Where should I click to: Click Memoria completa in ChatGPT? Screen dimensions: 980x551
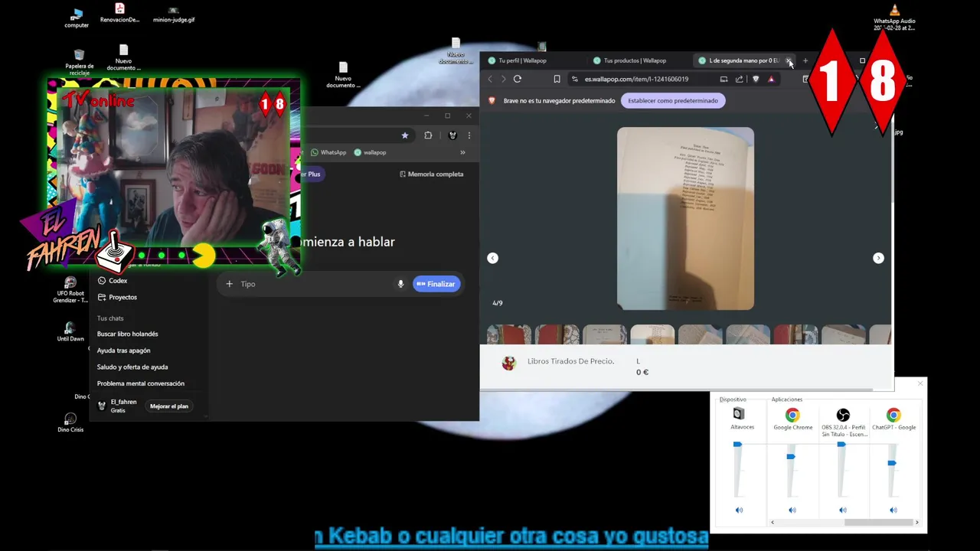click(x=432, y=174)
